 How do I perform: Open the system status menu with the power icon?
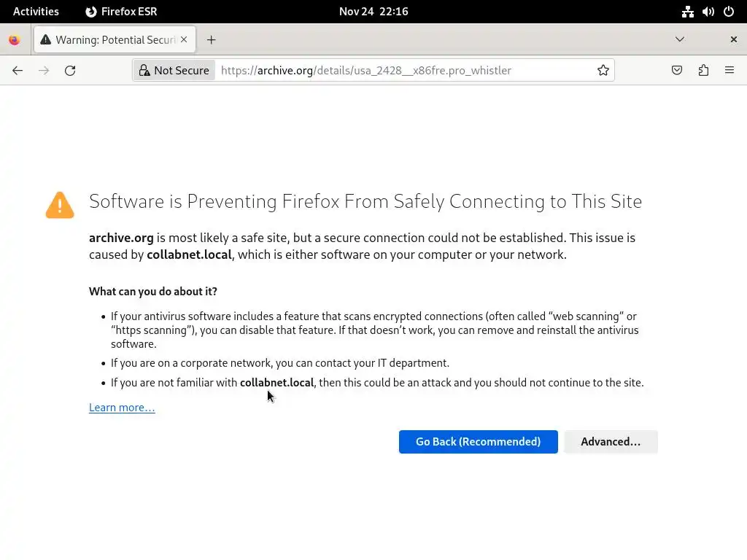729,11
